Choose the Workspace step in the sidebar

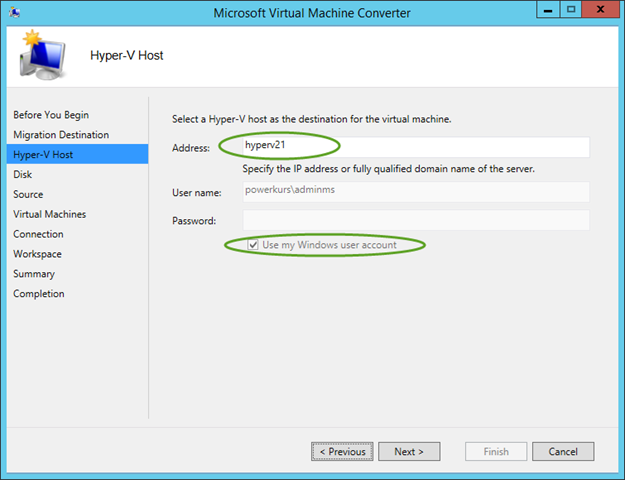coord(37,254)
